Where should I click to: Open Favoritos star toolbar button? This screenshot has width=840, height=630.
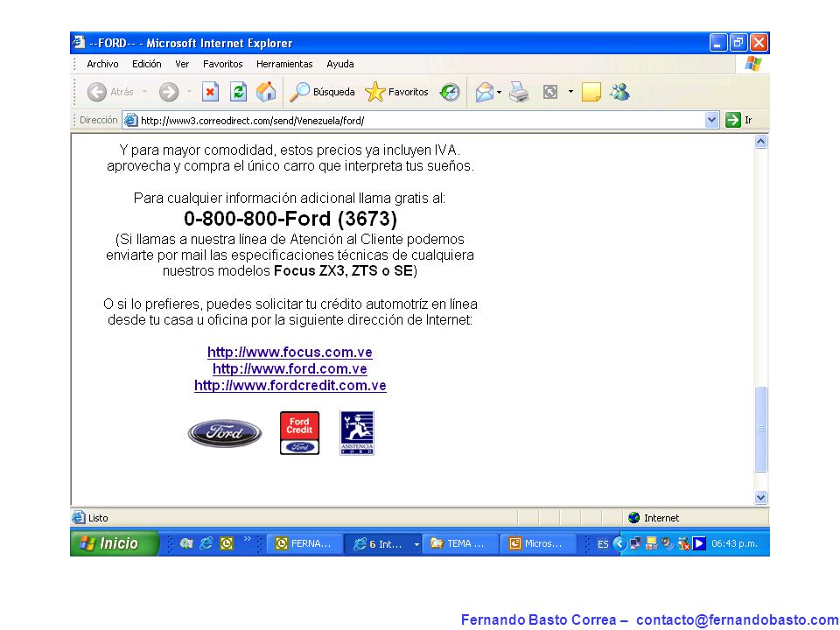click(x=396, y=92)
